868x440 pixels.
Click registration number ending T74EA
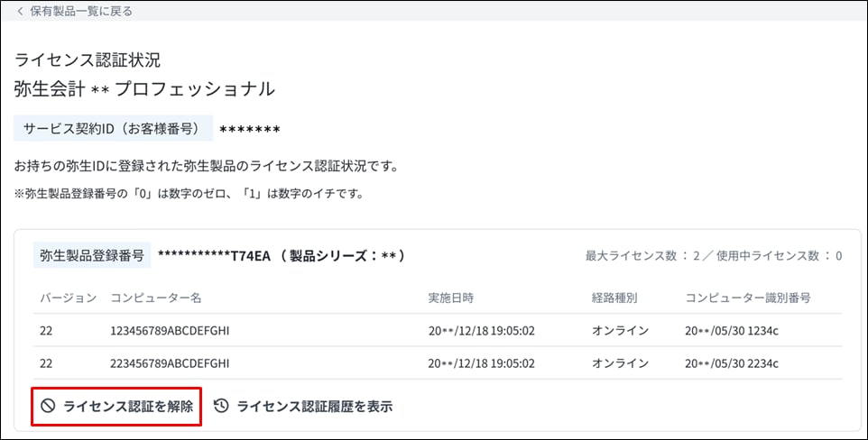(x=214, y=255)
